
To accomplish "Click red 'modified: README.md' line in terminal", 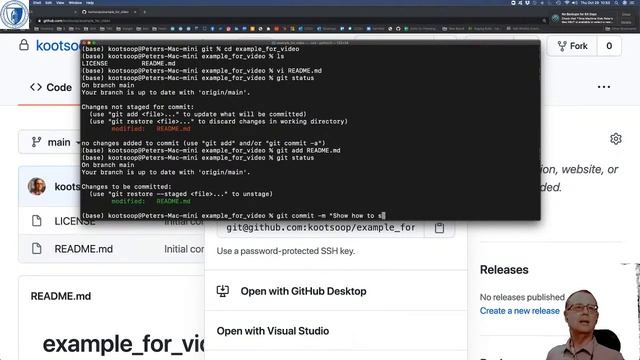I will pyautogui.click(x=151, y=129).
